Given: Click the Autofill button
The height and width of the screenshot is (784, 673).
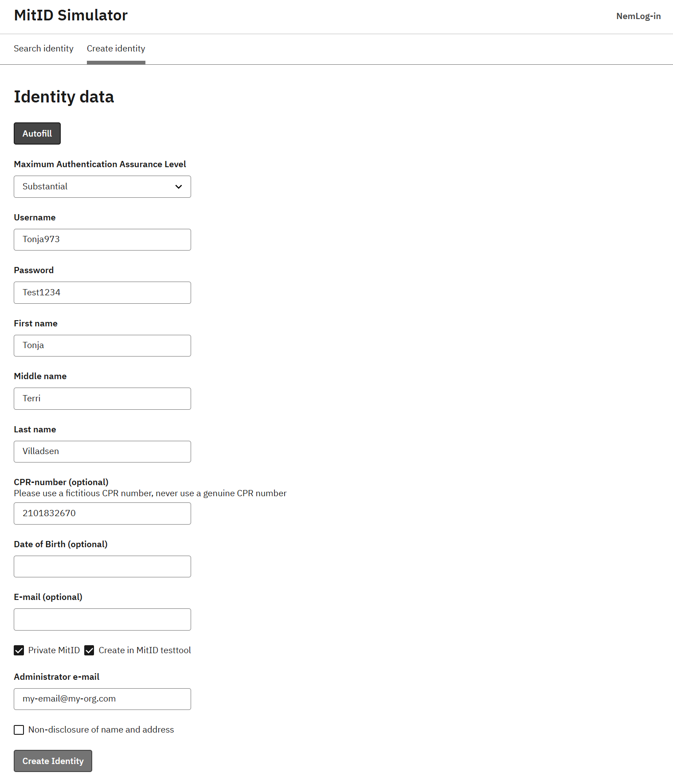Looking at the screenshot, I should tap(37, 133).
